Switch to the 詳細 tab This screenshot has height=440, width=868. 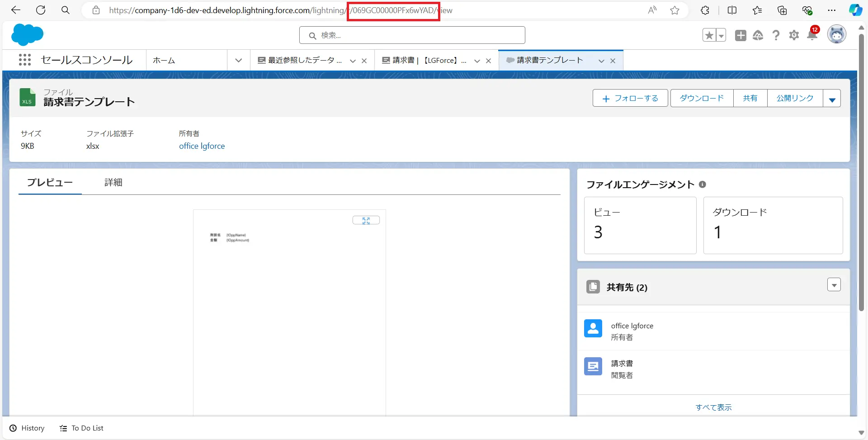[x=113, y=182]
